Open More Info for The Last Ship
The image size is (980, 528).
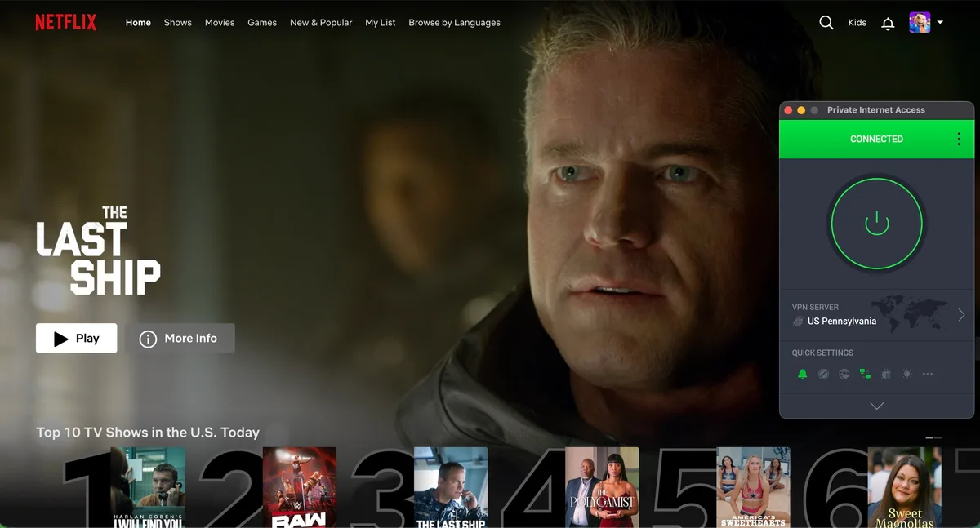(180, 338)
